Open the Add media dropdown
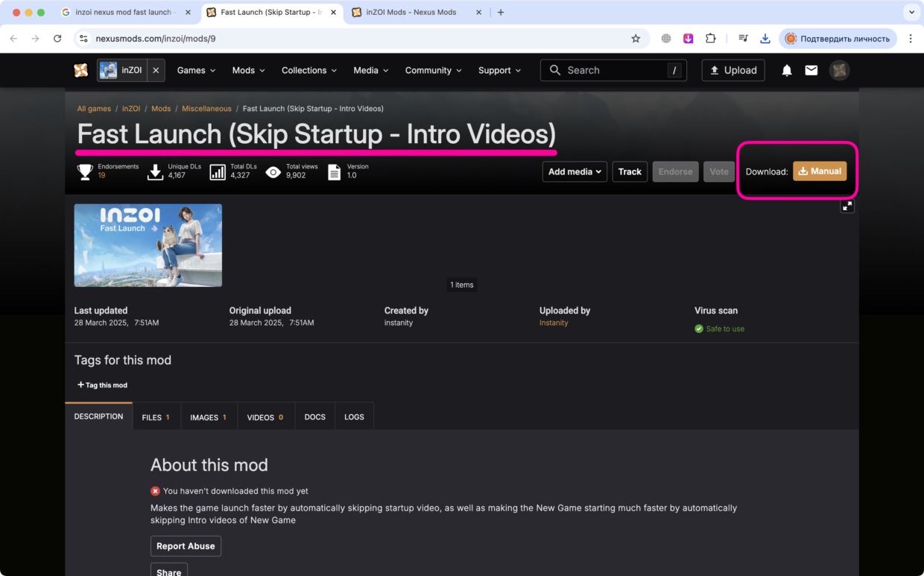The width and height of the screenshot is (924, 576). pos(575,171)
